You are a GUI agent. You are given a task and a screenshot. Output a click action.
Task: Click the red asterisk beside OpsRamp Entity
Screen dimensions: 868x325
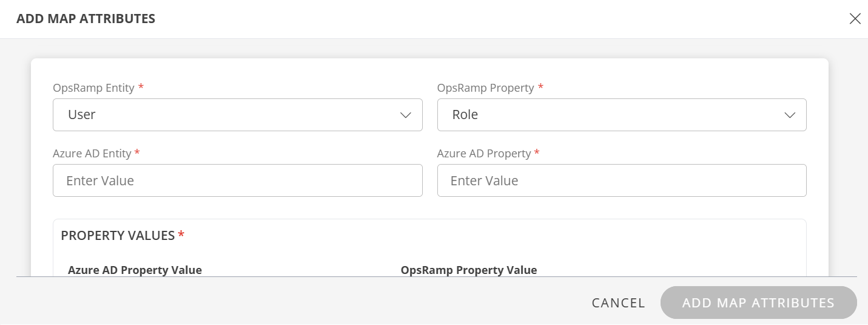pos(141,88)
